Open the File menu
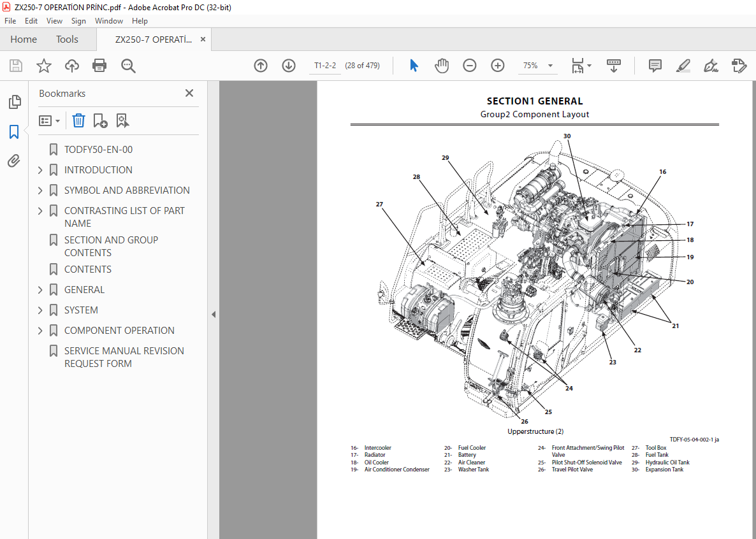 [10, 21]
